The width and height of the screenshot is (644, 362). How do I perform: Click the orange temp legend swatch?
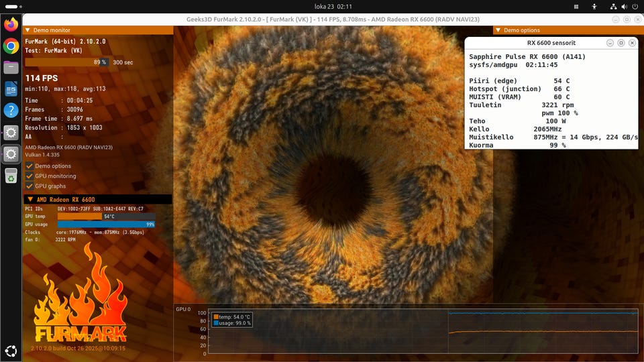[216, 317]
